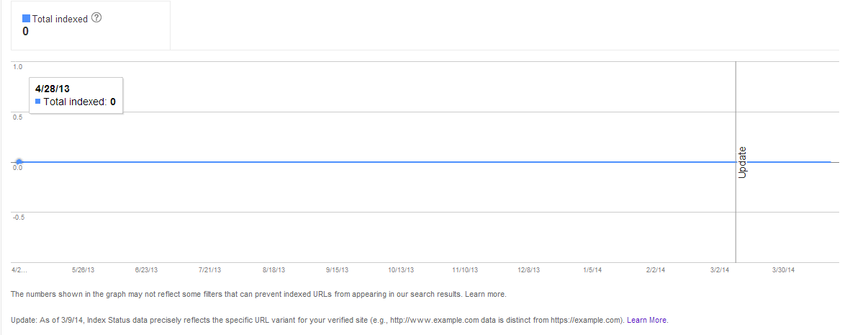Click the 12/8/13 date label

(528, 270)
